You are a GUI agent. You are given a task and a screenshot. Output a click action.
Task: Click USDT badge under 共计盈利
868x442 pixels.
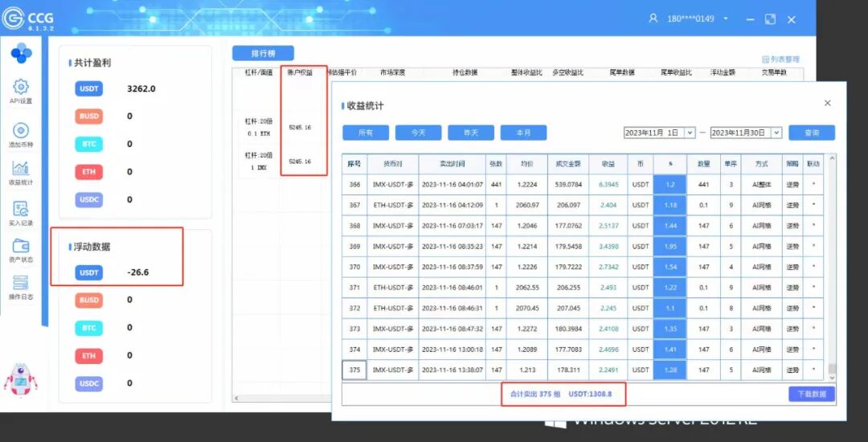click(89, 88)
